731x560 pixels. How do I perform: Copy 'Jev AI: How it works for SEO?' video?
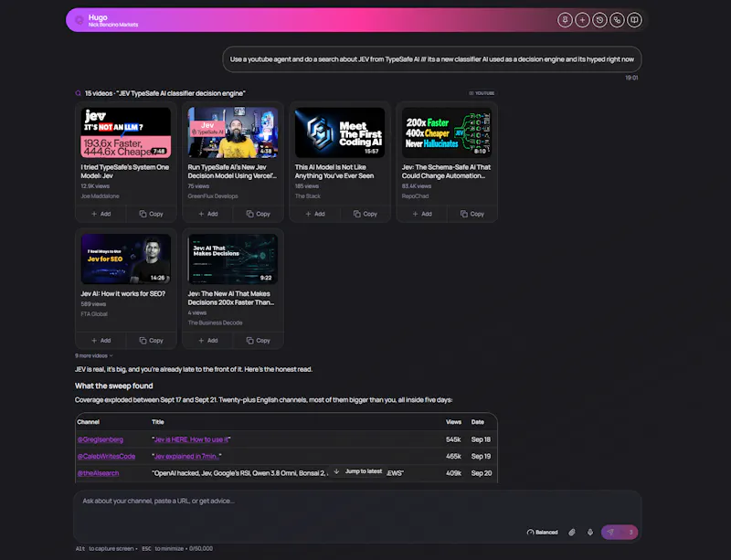click(151, 341)
